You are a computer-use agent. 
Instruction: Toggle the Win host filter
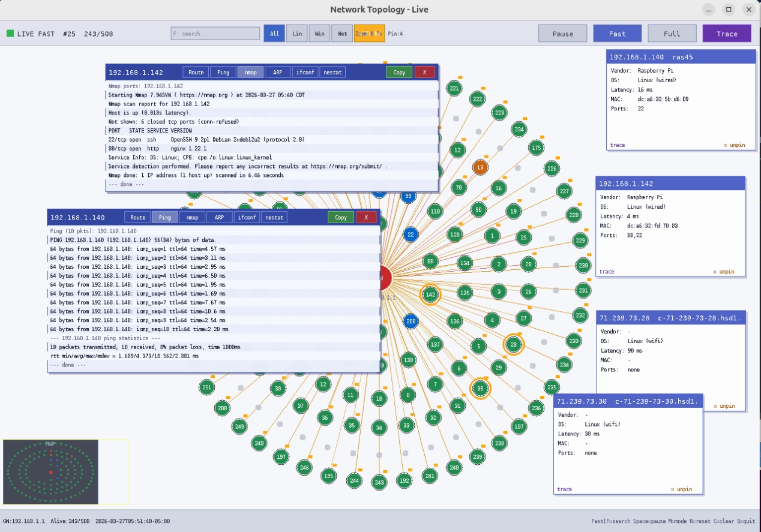(319, 33)
